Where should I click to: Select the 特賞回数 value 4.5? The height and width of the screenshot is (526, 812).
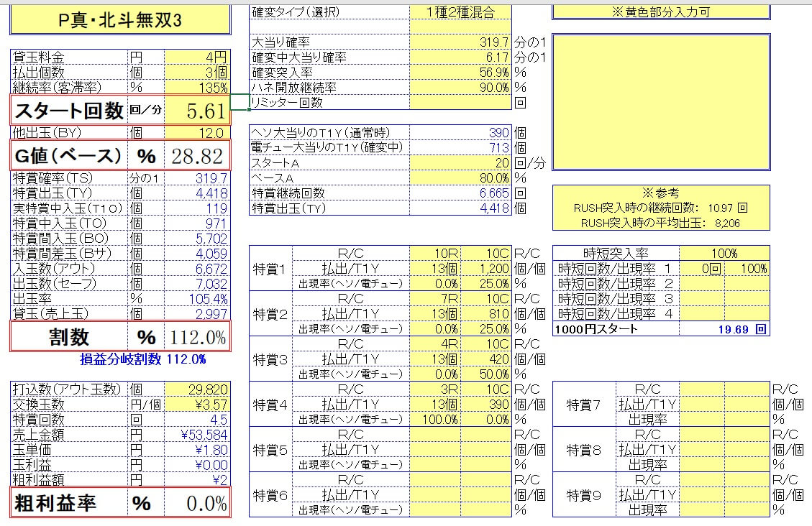click(197, 420)
